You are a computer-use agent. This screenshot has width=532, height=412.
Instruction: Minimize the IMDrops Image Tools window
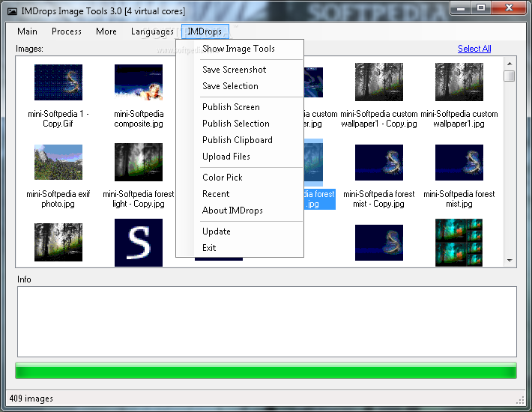(x=461, y=8)
